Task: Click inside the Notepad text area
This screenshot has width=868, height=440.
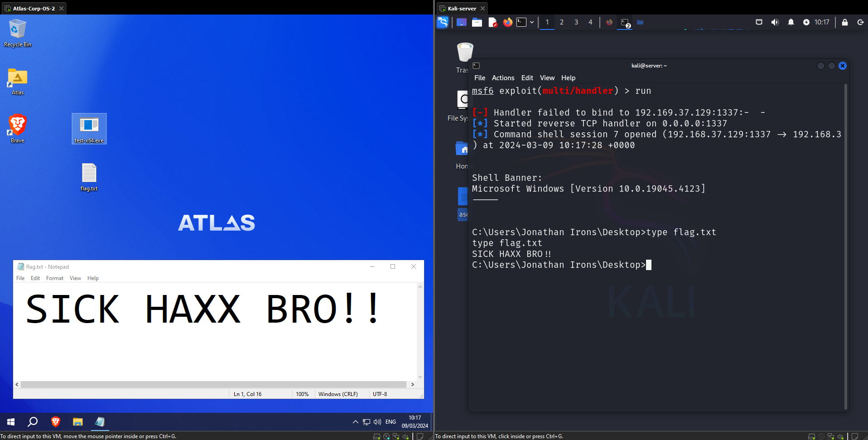Action: tap(215, 332)
